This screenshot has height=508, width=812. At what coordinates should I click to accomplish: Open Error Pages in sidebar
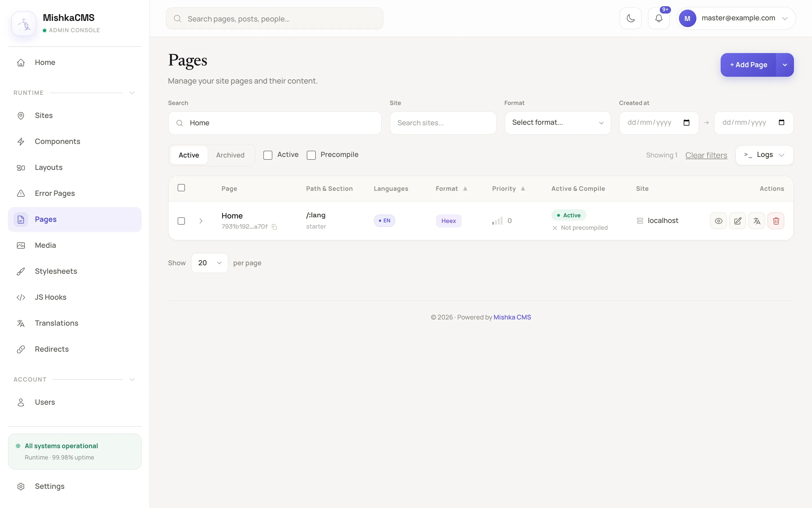tap(74, 194)
